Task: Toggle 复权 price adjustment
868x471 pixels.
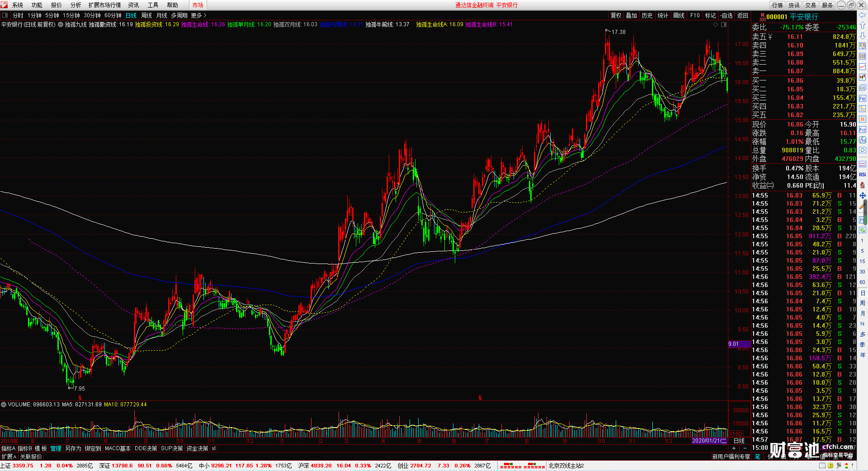Action: click(616, 15)
